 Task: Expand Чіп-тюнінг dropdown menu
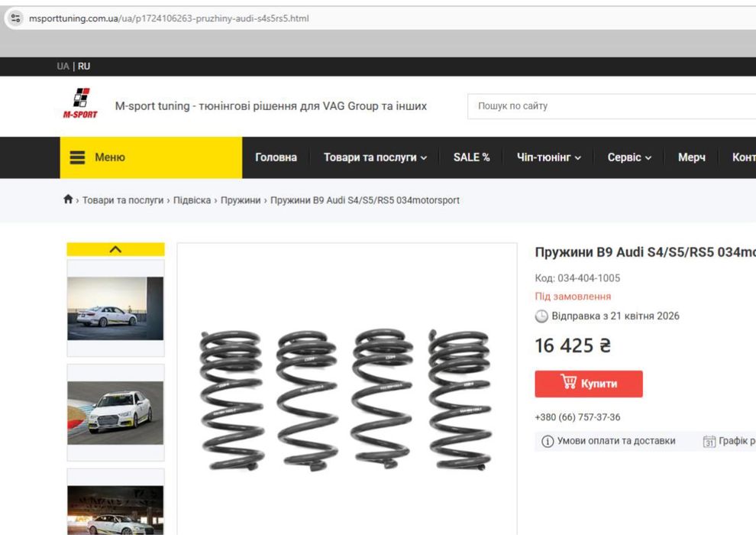[x=549, y=157]
